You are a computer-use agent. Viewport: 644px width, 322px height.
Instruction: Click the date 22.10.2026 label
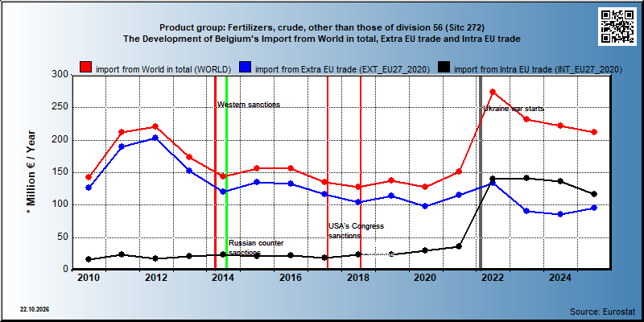[35, 309]
